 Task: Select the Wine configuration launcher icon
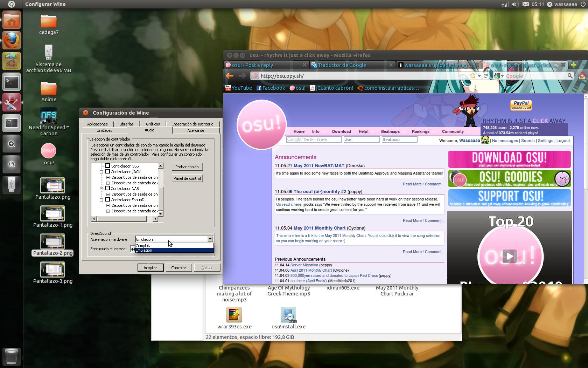point(11,103)
